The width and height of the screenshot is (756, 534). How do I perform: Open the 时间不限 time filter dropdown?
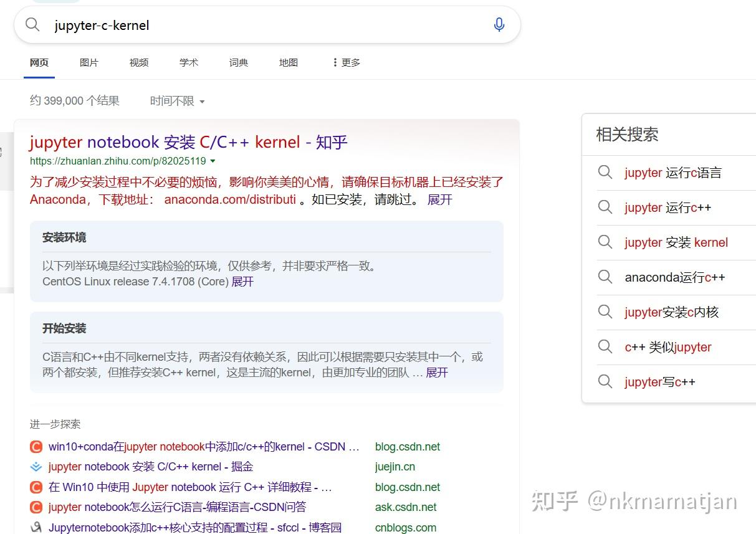[176, 101]
